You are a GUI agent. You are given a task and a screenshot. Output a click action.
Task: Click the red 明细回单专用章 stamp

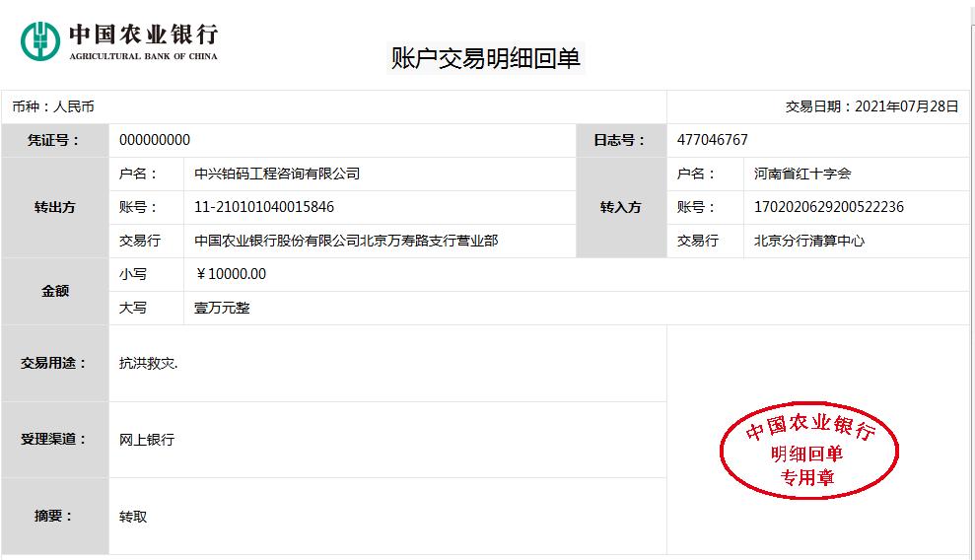coord(808,451)
